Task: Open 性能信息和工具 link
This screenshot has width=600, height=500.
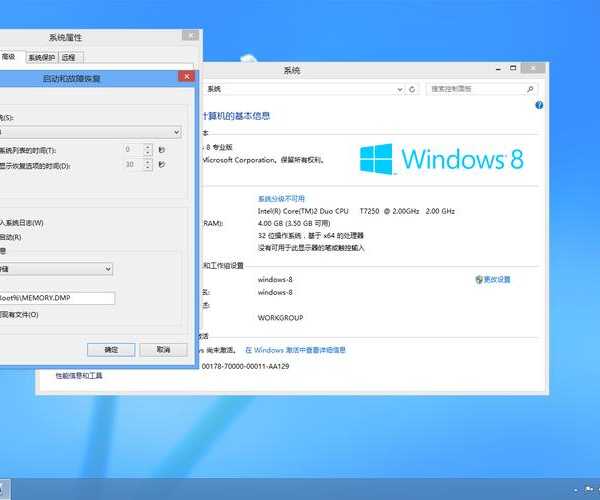Action: click(x=79, y=376)
